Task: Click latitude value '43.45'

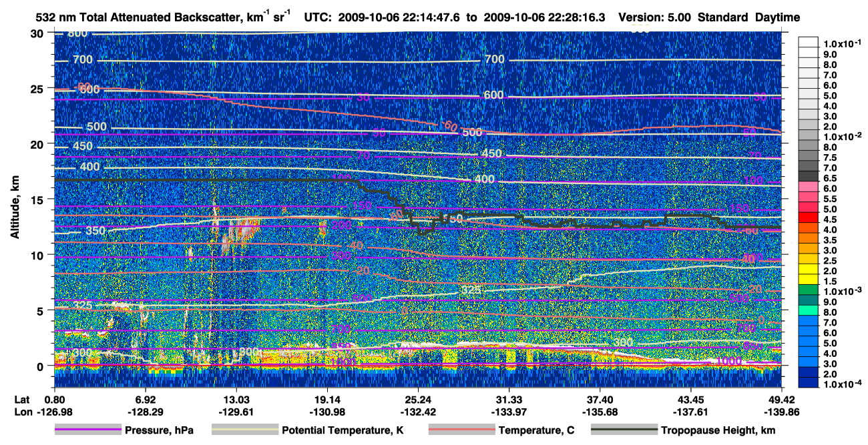Action: [x=691, y=399]
